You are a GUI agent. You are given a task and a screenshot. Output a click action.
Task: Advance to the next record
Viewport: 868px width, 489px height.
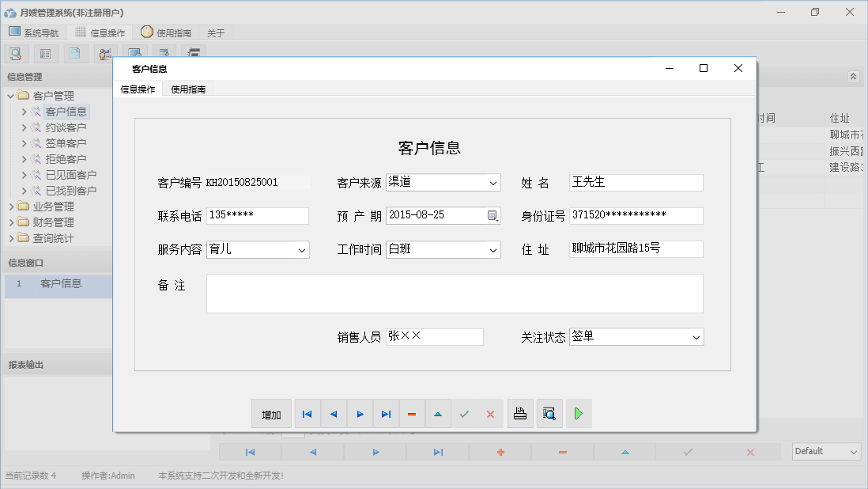click(x=360, y=413)
